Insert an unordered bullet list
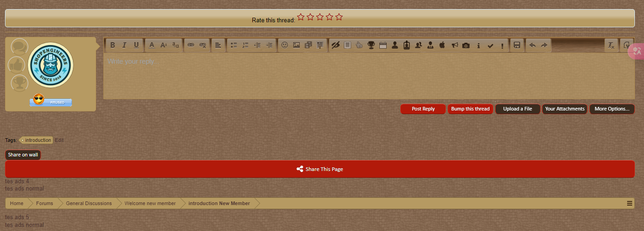Image resolution: width=644 pixels, height=231 pixels. (234, 45)
